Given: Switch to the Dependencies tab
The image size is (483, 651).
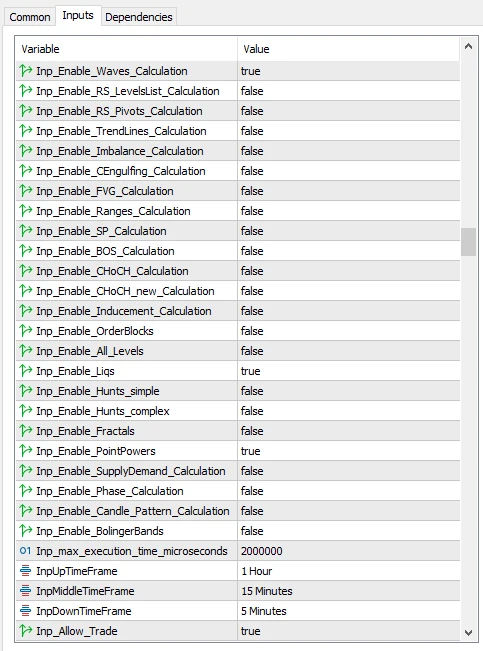Looking at the screenshot, I should (139, 17).
